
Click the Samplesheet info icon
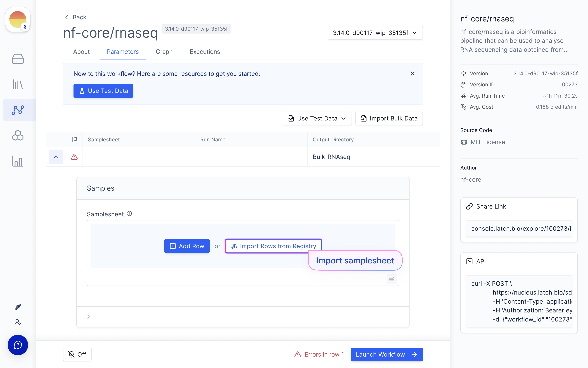[129, 214]
